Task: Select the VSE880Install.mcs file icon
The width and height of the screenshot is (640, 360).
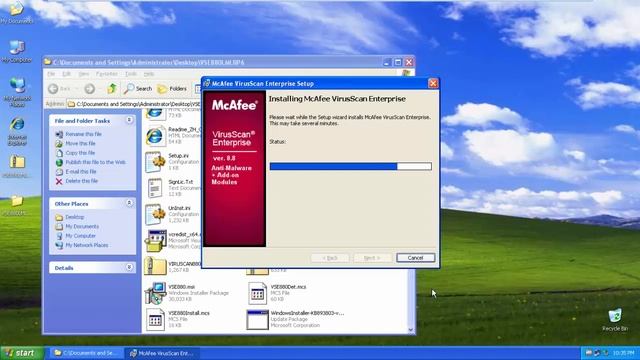Action: pyautogui.click(x=155, y=319)
